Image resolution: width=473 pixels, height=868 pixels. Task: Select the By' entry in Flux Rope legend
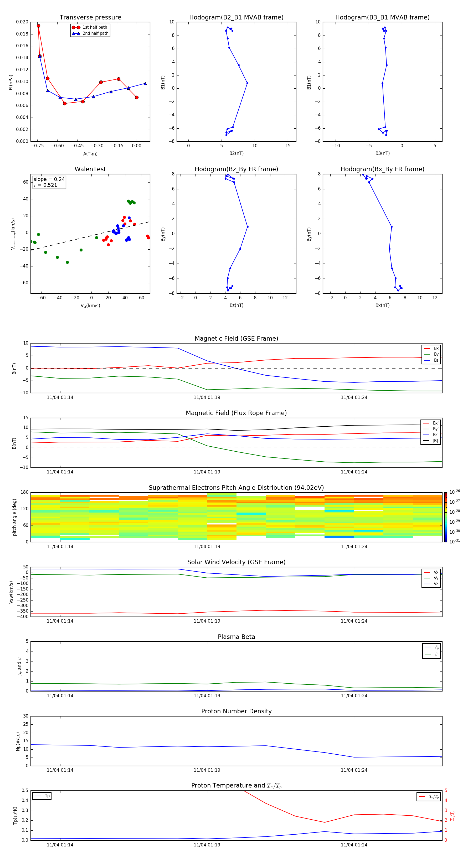(431, 429)
